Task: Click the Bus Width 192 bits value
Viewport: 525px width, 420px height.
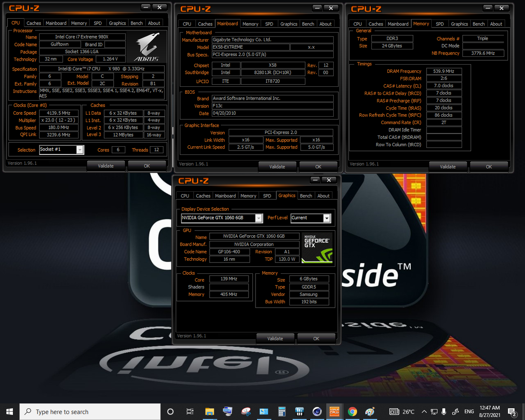Action: (x=309, y=302)
